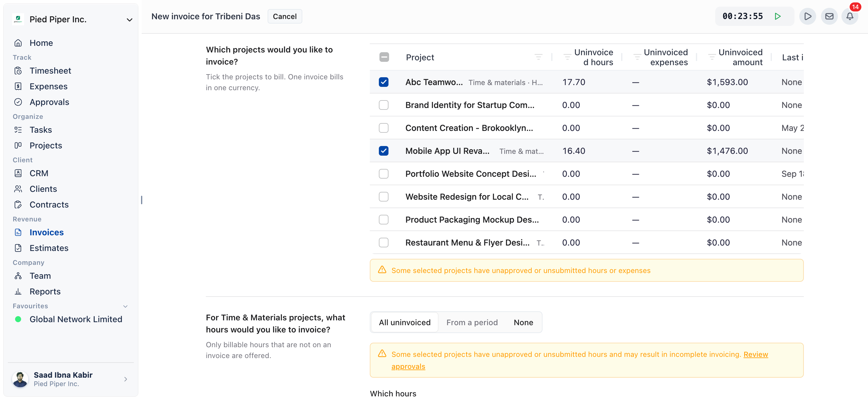
Task: Uncheck the Mobile App UI Reva... checkbox
Action: click(x=383, y=151)
